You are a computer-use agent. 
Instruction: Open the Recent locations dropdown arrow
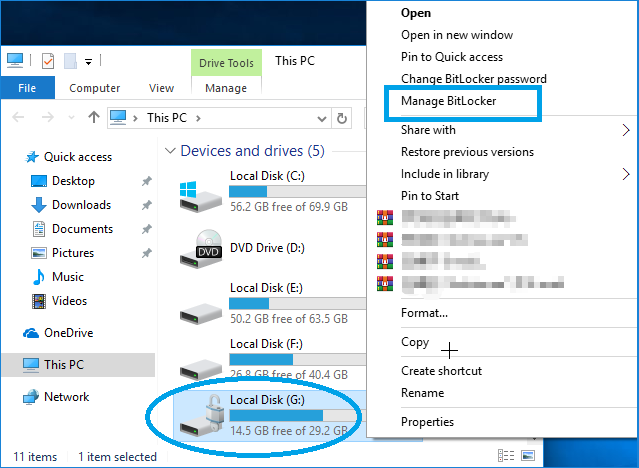(x=71, y=118)
